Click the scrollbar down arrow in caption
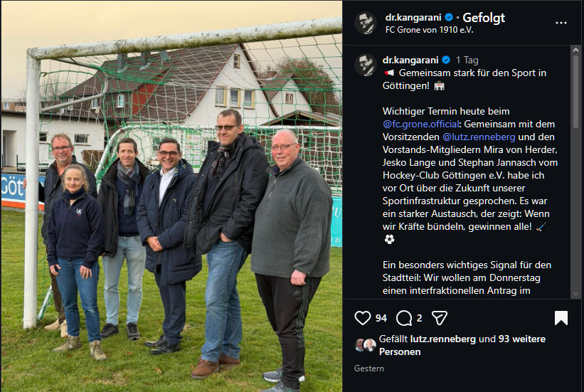The height and width of the screenshot is (392, 584). click(575, 294)
